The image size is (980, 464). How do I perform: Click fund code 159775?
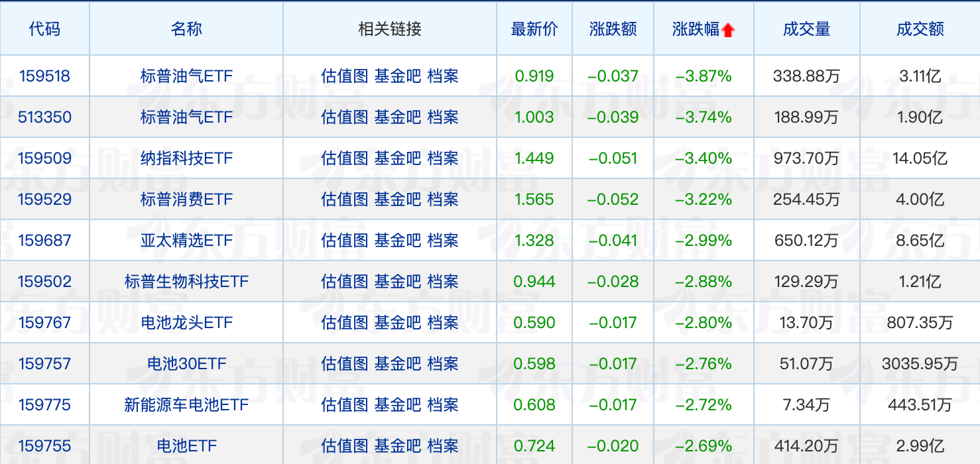44,405
